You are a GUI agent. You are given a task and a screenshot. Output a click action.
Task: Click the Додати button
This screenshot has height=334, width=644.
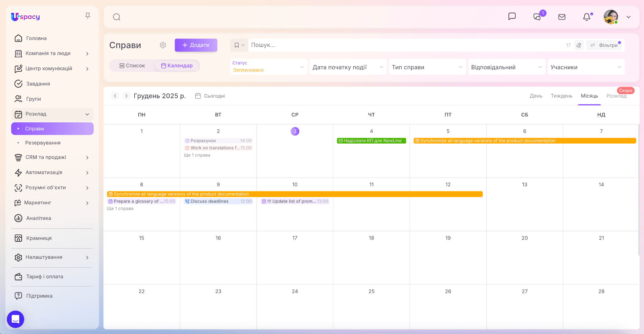(x=196, y=45)
